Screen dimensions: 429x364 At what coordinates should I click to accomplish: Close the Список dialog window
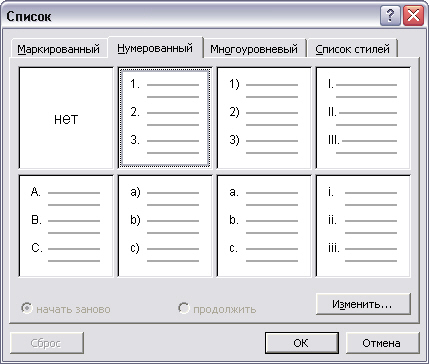pos(414,16)
